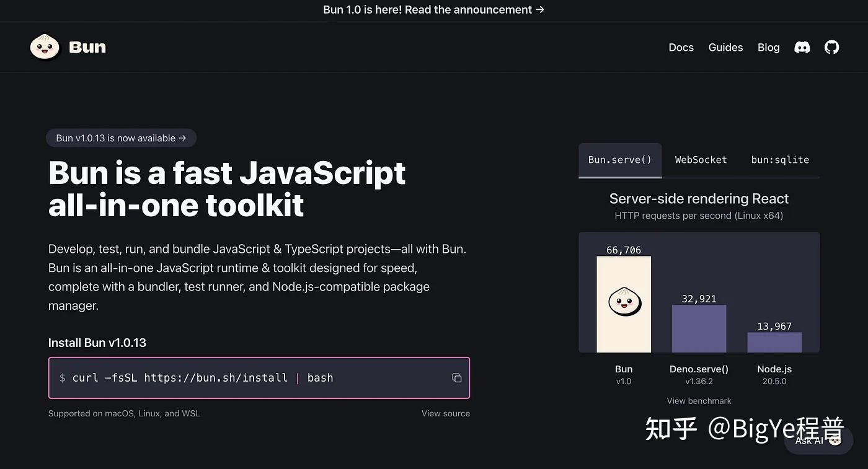Image resolution: width=868 pixels, height=469 pixels.
Task: Switch to the WebSocket tab
Action: pyautogui.click(x=701, y=160)
